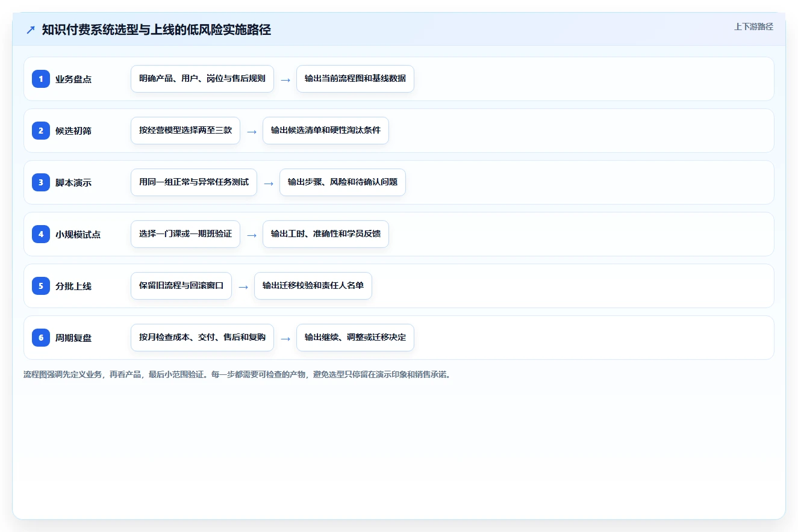
Task: Click step number badge 1
Action: coord(41,79)
